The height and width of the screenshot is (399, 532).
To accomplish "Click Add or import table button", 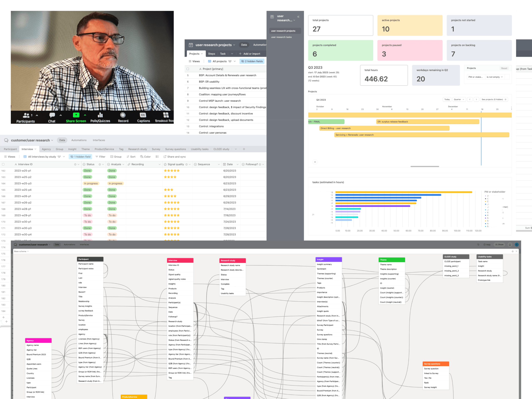I will 249,54.
